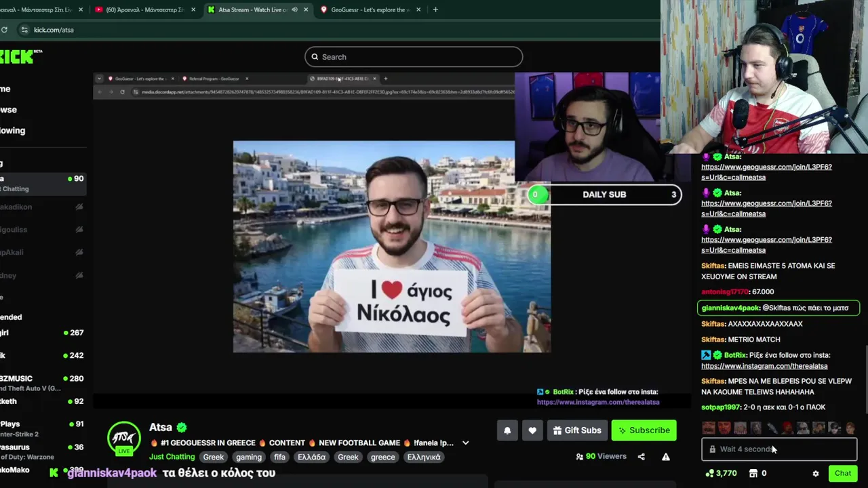Viewport: 868px width, 488px height.
Task: Focus the Kick search box
Action: (414, 57)
